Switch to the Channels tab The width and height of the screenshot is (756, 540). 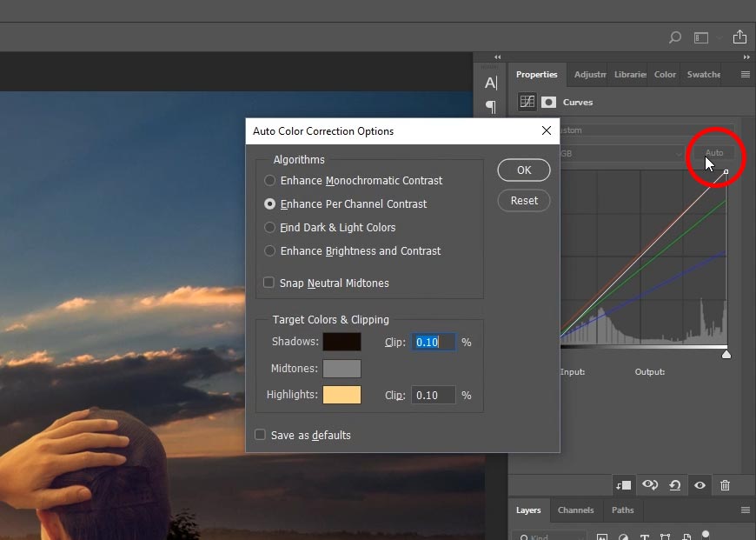(575, 510)
